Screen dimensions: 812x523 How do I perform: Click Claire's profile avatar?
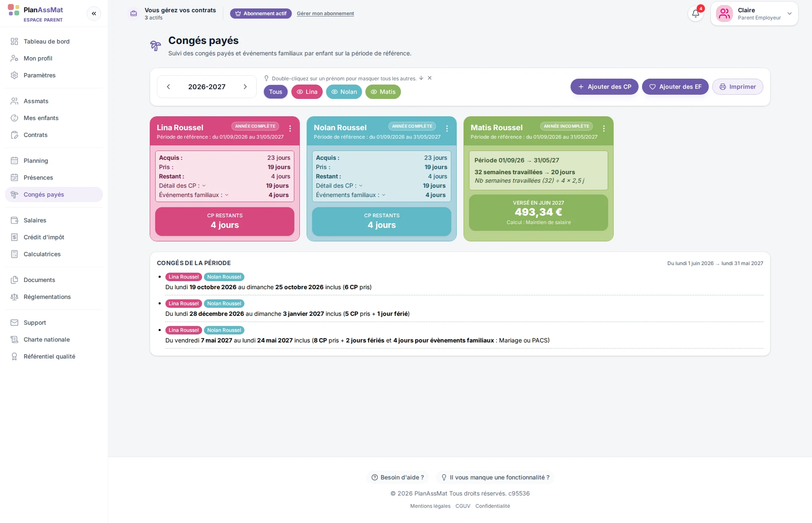click(x=724, y=14)
